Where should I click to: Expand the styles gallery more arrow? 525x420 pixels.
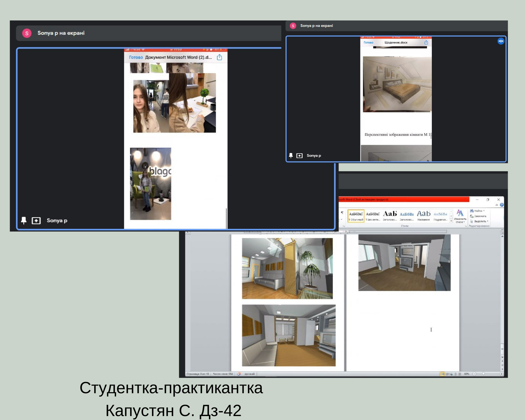coord(451,221)
